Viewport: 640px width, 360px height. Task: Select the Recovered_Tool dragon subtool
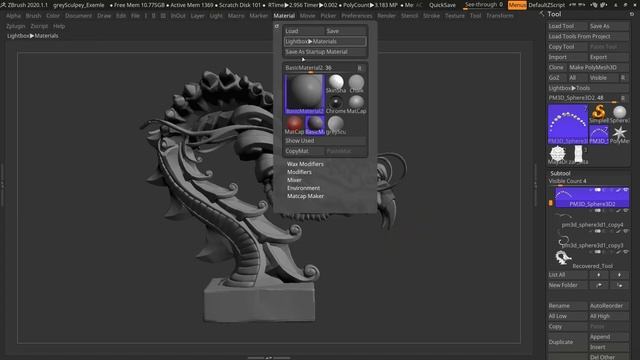tap(592, 260)
